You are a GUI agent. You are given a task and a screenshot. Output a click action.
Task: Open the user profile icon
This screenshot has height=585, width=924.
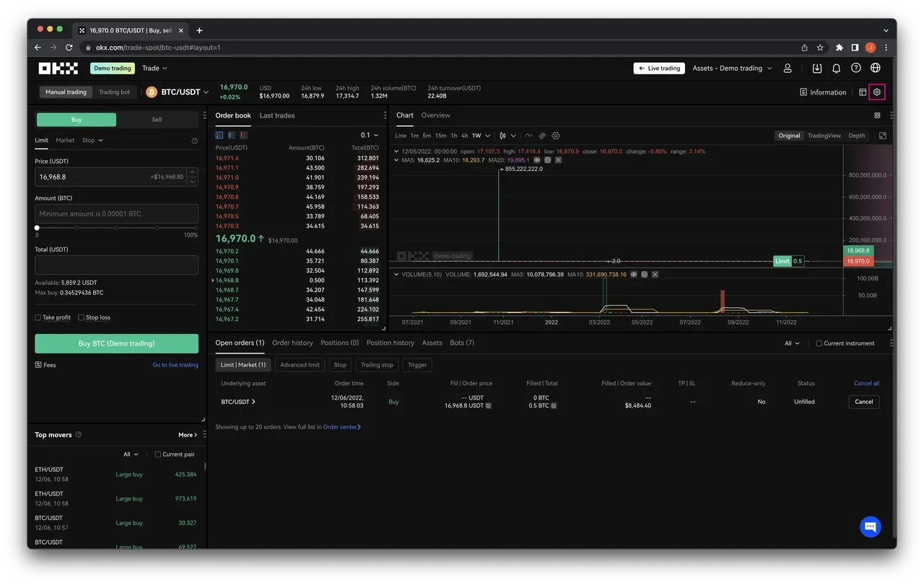pyautogui.click(x=788, y=68)
